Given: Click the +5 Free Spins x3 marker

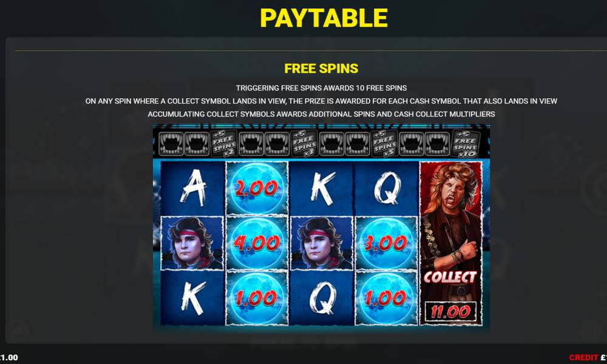Looking at the screenshot, I should point(304,144).
